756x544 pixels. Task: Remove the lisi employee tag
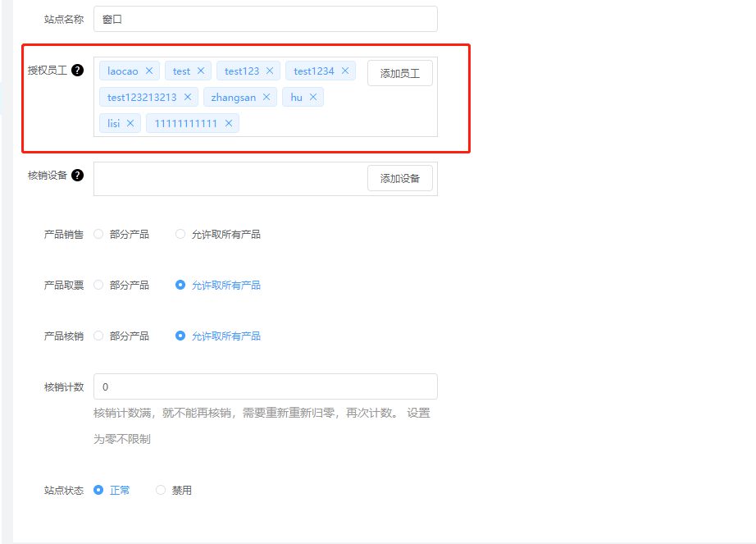[130, 124]
